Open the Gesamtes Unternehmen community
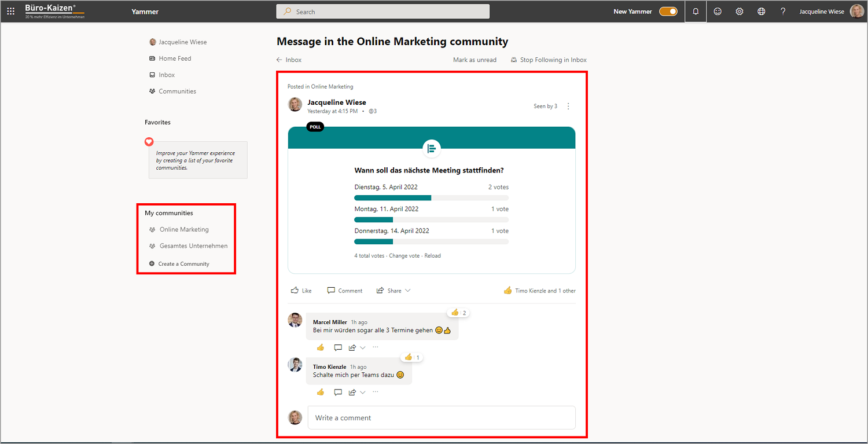Image resolution: width=868 pixels, height=444 pixels. [x=188, y=245]
